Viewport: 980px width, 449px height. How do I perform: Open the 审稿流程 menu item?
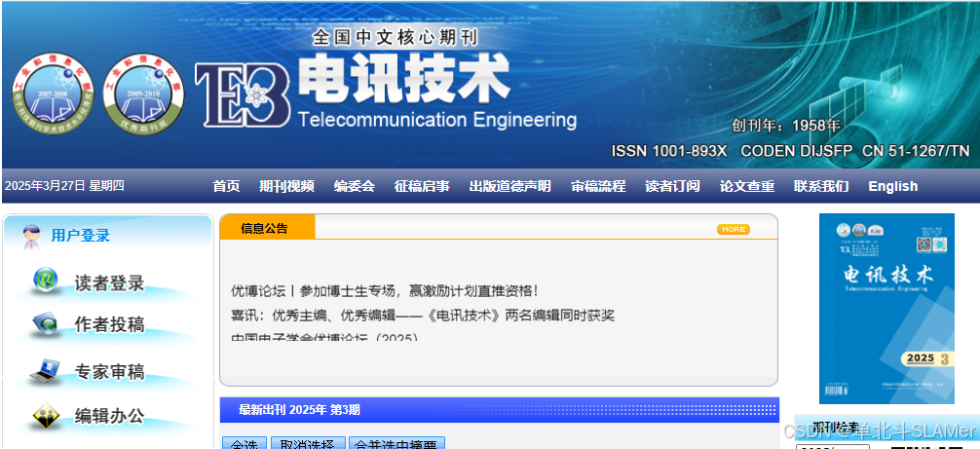point(598,186)
